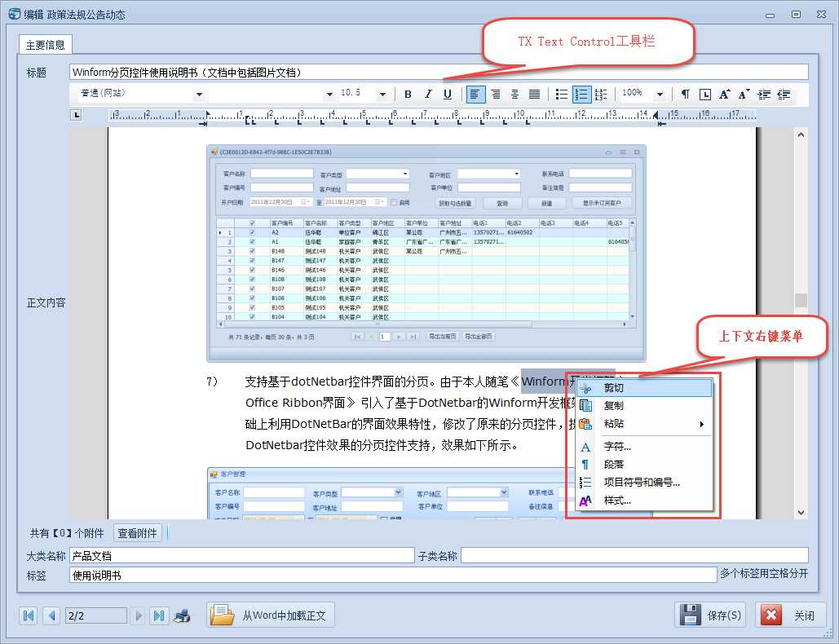Choose 项目符号和编号... from the context menu
The image size is (839, 644).
[x=643, y=483]
